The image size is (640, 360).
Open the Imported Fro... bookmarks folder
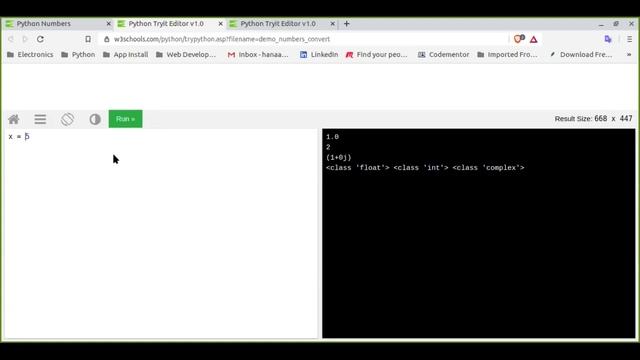pyautogui.click(x=507, y=55)
